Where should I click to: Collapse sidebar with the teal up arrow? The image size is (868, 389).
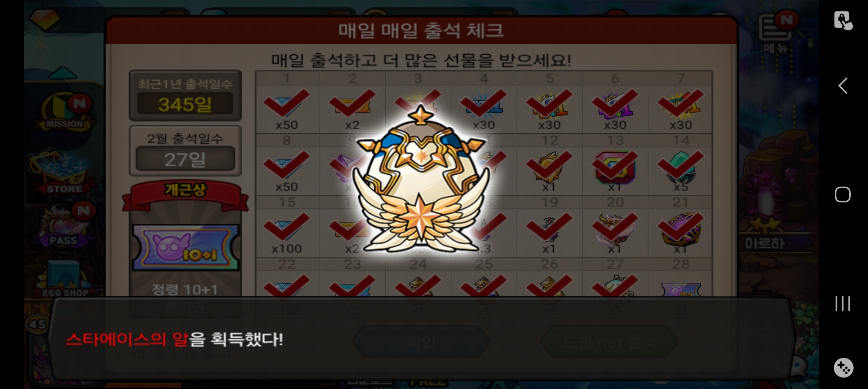(x=63, y=73)
